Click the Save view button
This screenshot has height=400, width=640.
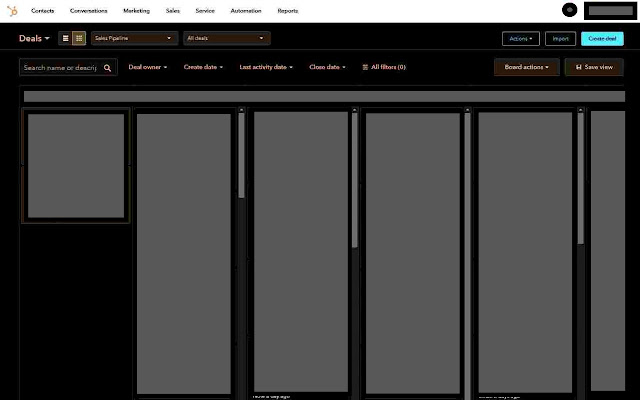click(x=594, y=67)
